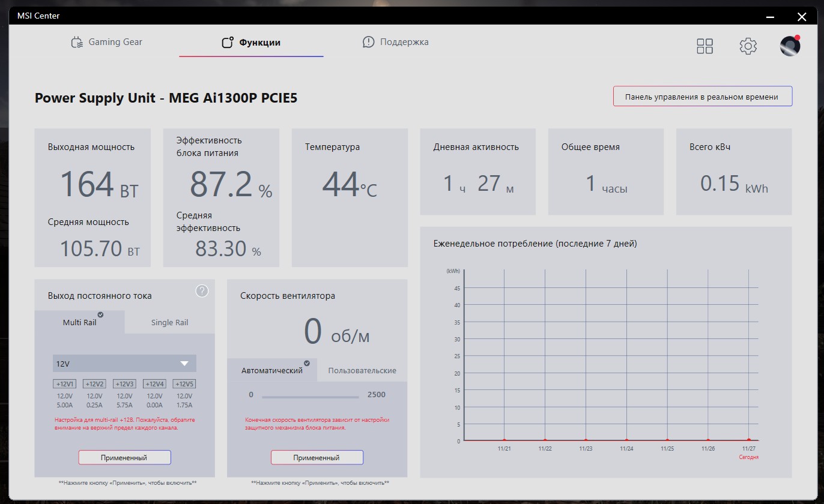824x504 pixels.
Task: Open the apps grid view icon
Action: (x=704, y=46)
